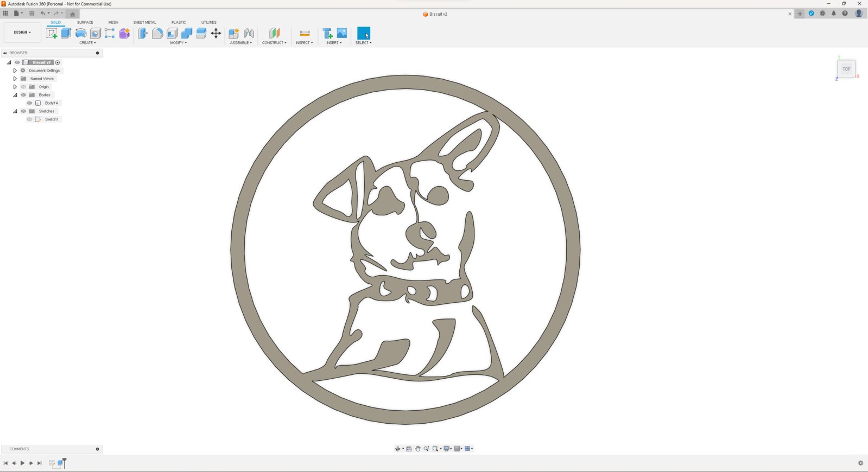Expand the Named Views node

click(x=15, y=79)
